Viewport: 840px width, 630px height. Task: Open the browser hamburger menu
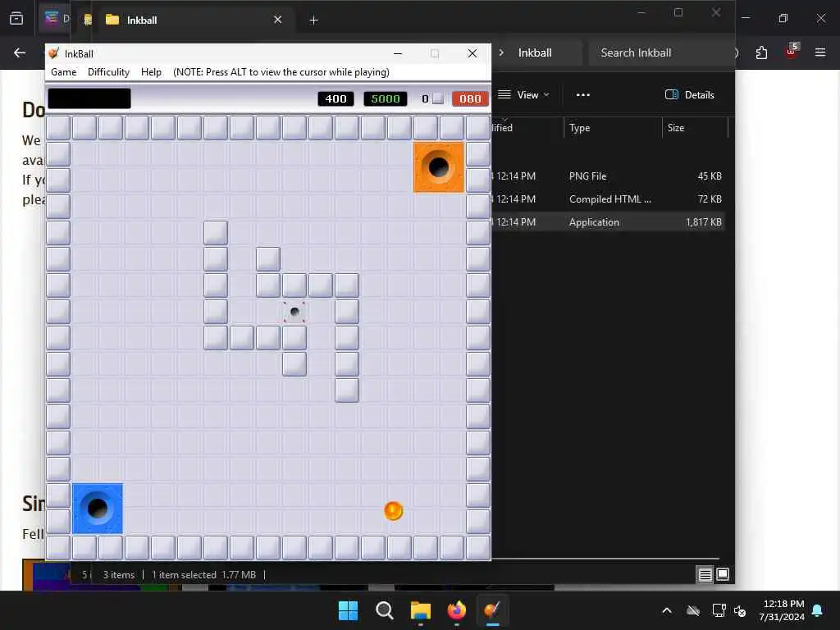820,52
